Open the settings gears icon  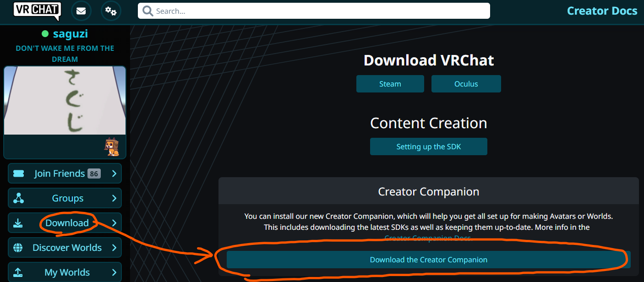pyautogui.click(x=111, y=11)
